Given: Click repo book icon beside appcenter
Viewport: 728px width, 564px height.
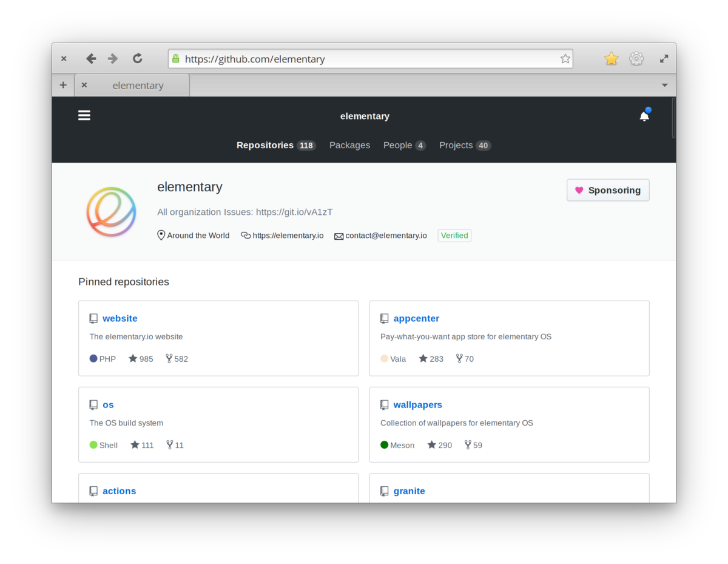Looking at the screenshot, I should (385, 319).
